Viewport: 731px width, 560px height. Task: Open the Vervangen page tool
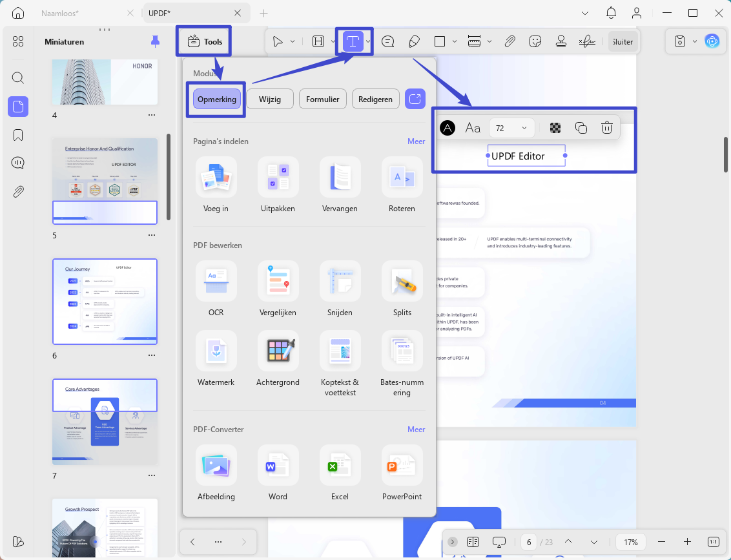340,185
